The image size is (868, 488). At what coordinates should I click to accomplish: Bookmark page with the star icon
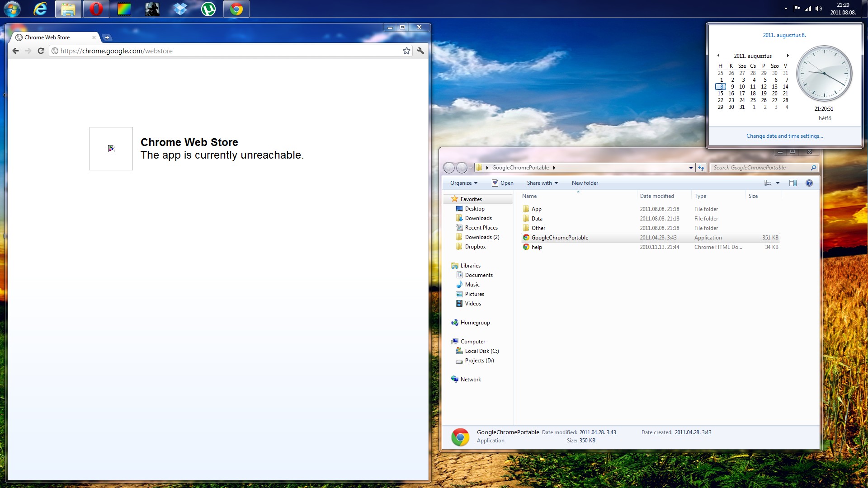pos(406,51)
